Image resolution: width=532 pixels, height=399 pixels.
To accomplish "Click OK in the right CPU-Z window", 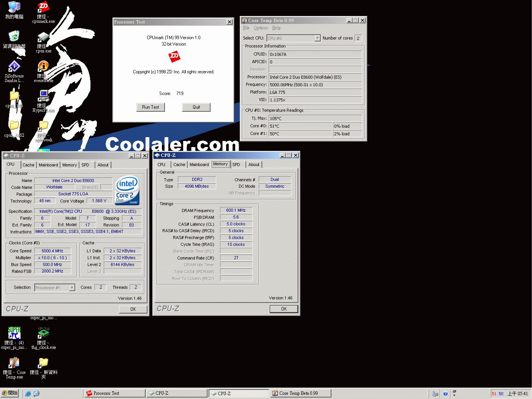I will [284, 309].
